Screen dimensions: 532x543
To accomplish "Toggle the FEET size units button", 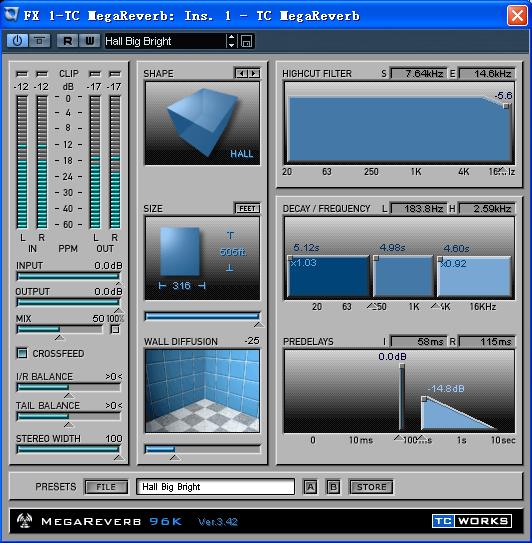I will [x=247, y=208].
